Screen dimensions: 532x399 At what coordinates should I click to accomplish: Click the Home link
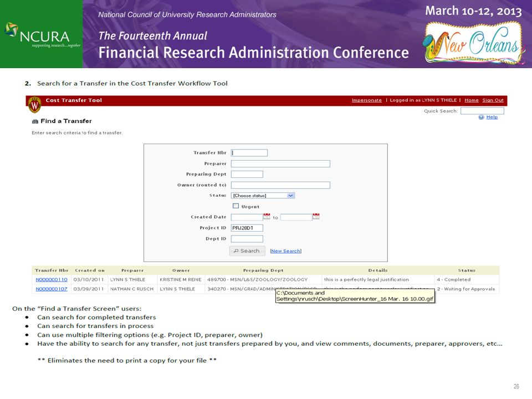click(471, 100)
